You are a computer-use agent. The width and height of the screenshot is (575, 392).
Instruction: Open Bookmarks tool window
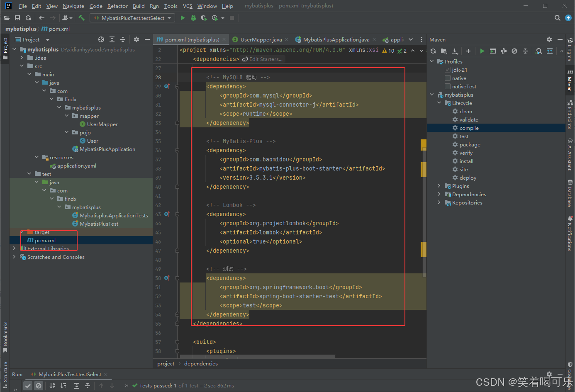click(x=5, y=337)
